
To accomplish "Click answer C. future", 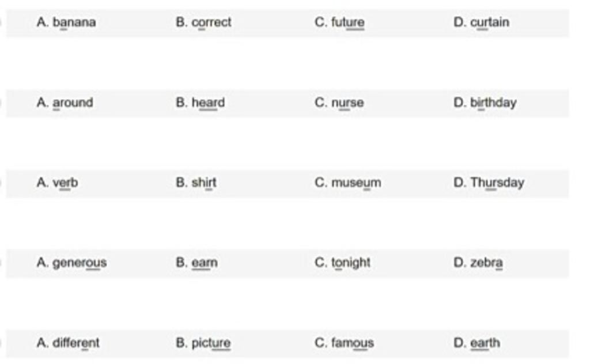I will 340,22.
